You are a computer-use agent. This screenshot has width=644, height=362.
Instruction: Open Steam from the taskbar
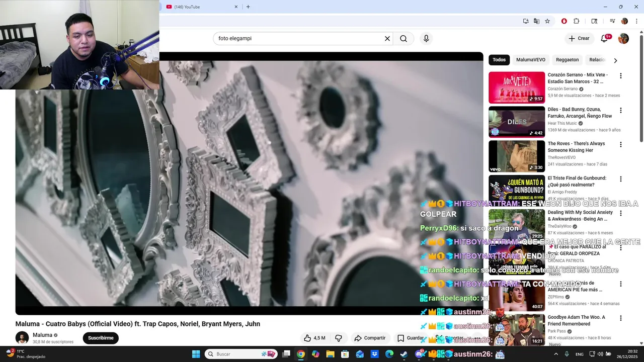coord(404,354)
